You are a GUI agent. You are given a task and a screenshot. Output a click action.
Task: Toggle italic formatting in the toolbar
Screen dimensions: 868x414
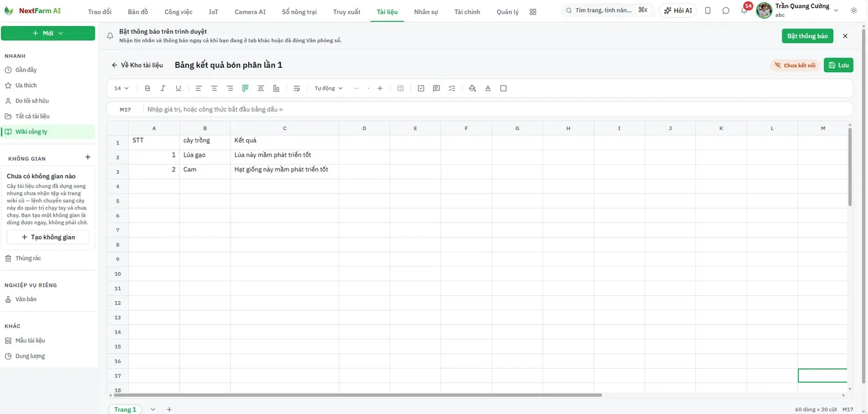(163, 88)
